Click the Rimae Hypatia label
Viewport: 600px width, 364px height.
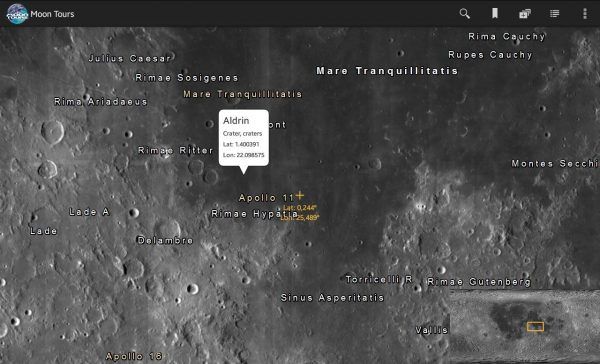(254, 214)
